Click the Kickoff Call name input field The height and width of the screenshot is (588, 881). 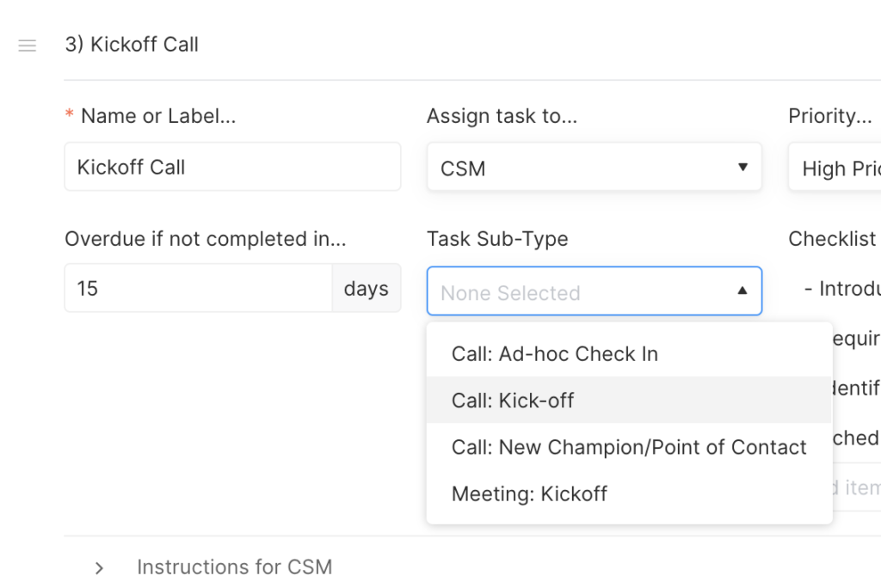pyautogui.click(x=232, y=167)
